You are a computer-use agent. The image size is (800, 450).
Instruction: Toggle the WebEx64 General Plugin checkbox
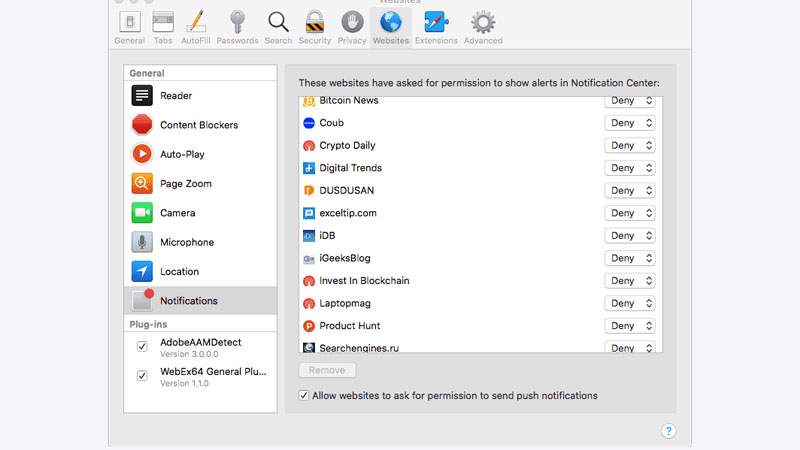142,376
